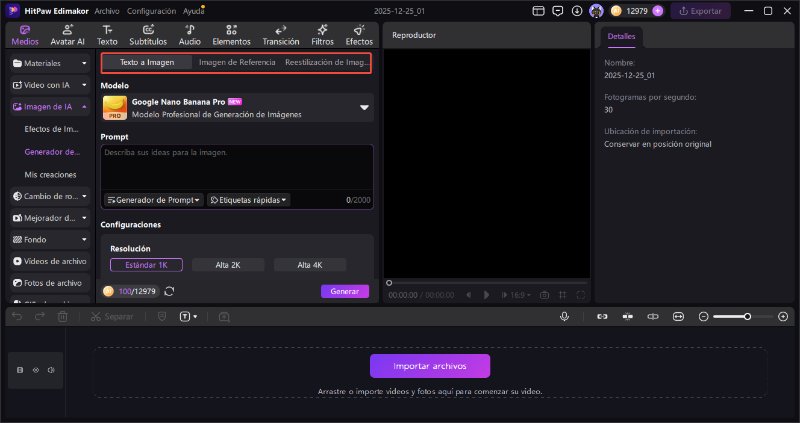Screen dimensions: 800x423
Task: Open the Subtítulos tool
Action: [147, 35]
